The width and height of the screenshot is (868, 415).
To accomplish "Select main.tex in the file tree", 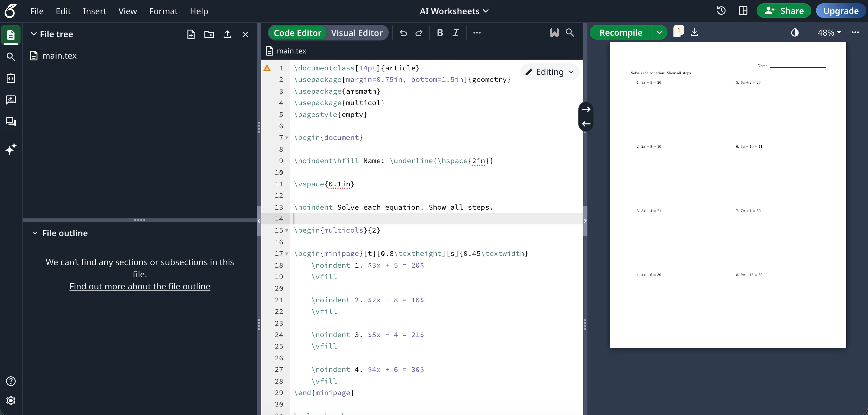I will point(59,56).
